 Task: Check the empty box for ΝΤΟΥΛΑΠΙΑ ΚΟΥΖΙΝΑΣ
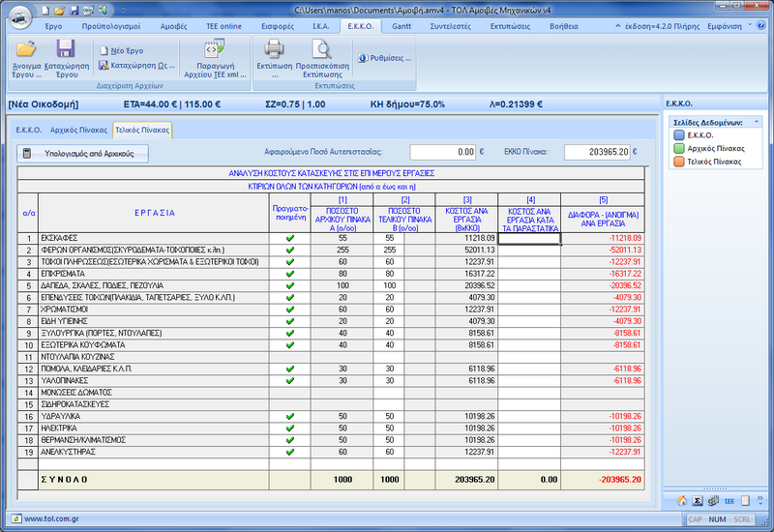tap(290, 356)
